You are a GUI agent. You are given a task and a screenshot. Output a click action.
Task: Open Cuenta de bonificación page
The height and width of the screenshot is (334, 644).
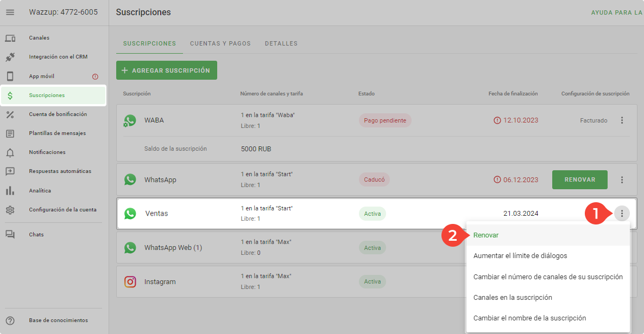(x=58, y=114)
